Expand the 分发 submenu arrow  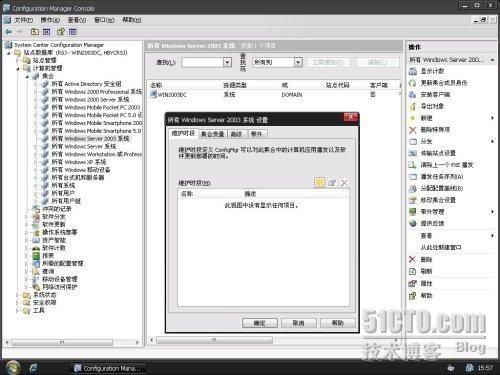tap(492, 141)
